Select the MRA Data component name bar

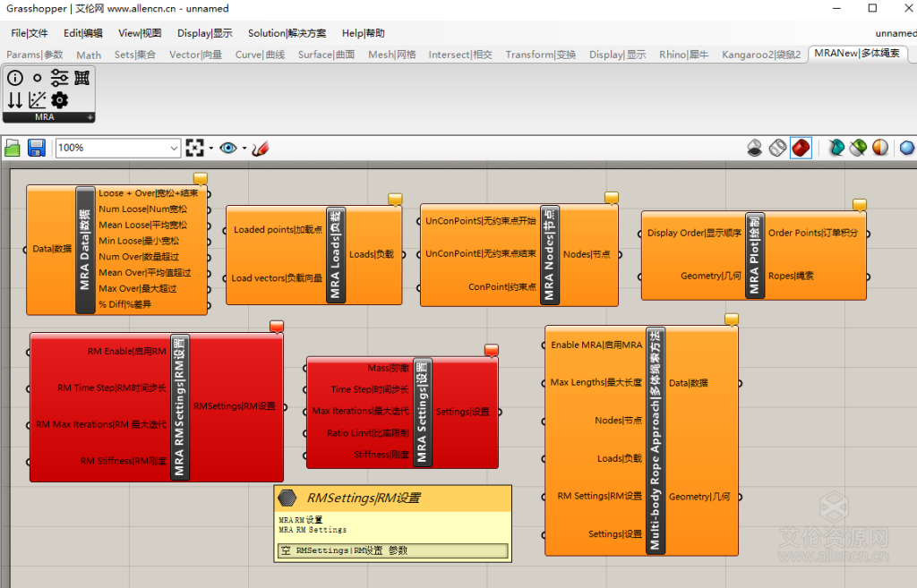tap(85, 251)
